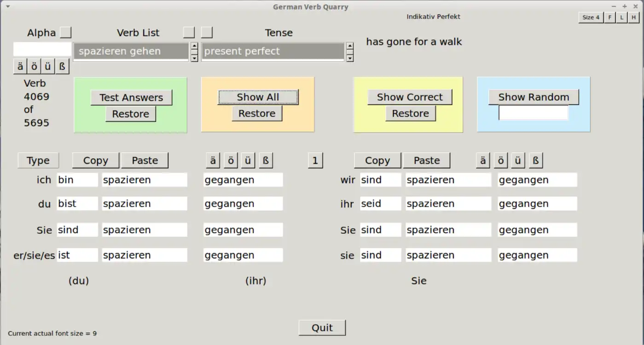Click the F button at top right
Image resolution: width=644 pixels, height=345 pixels.
(x=610, y=17)
